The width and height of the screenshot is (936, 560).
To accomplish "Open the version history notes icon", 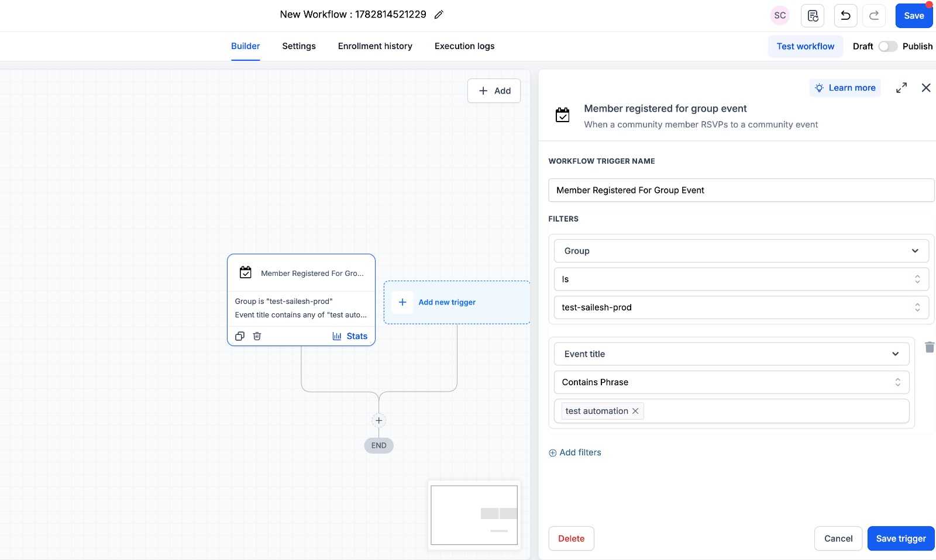I will 813,16.
